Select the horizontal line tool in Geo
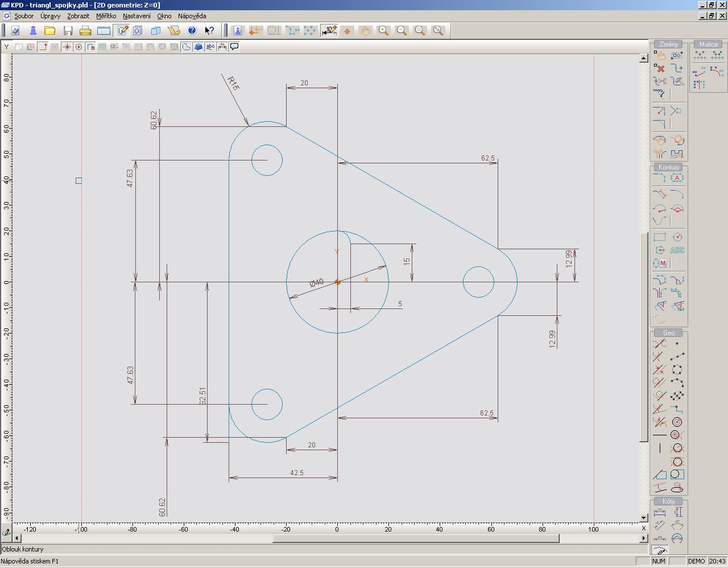728x568 pixels. click(660, 435)
